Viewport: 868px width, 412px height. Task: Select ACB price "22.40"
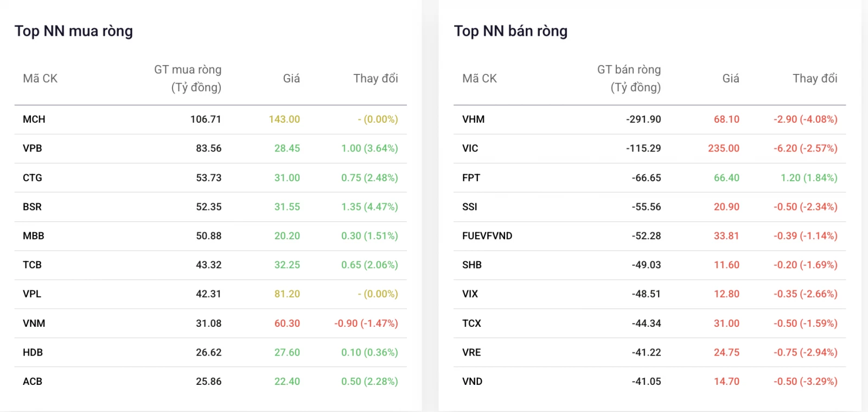point(287,381)
